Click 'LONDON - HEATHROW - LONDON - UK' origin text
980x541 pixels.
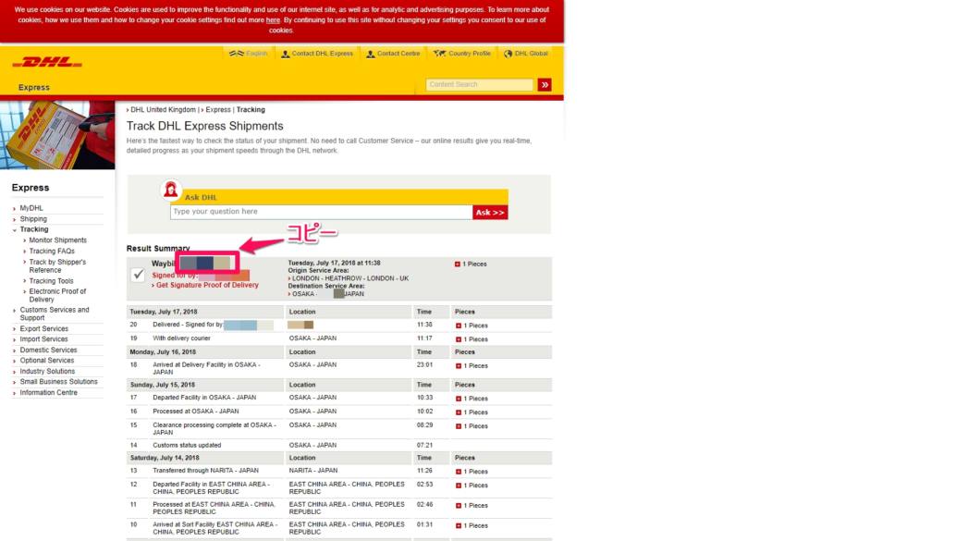point(350,278)
